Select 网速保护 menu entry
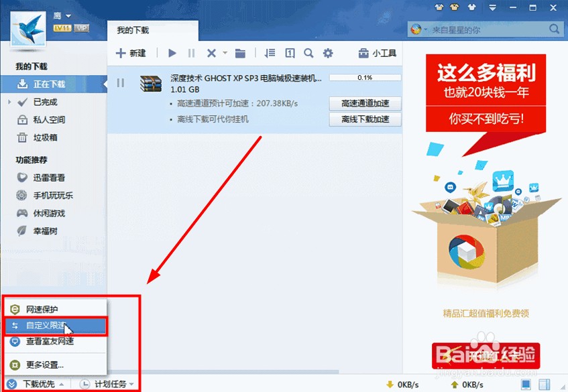This screenshot has width=568, height=392. pos(56,310)
